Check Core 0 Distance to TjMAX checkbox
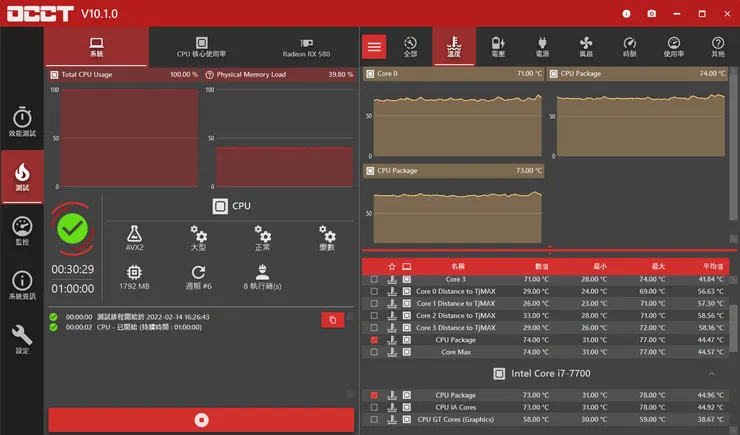Viewport: 740px width, 435px height. pos(374,291)
